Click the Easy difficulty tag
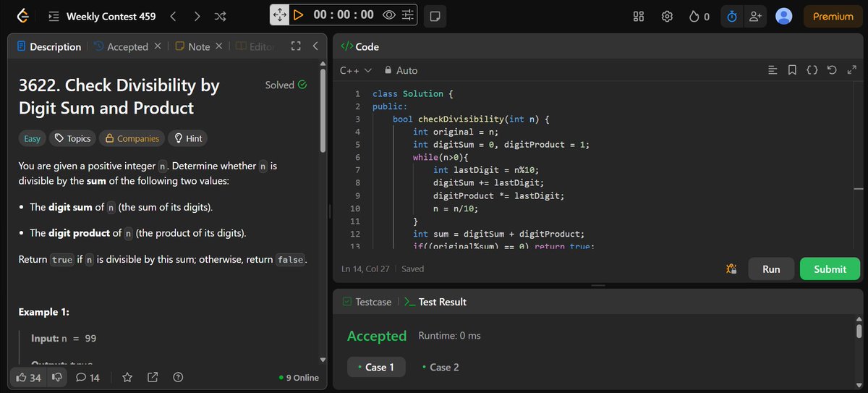Viewport: 868px width, 393px height. tap(32, 138)
